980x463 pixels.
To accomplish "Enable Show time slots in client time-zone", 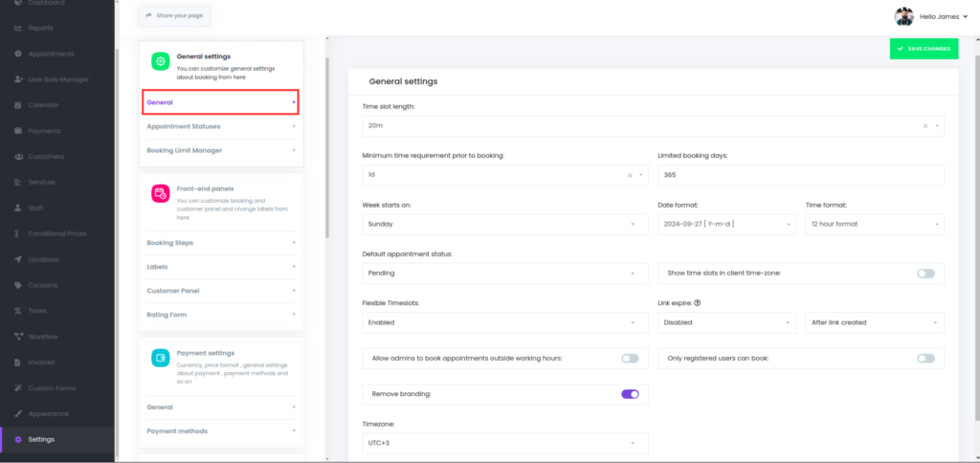I will [x=925, y=274].
